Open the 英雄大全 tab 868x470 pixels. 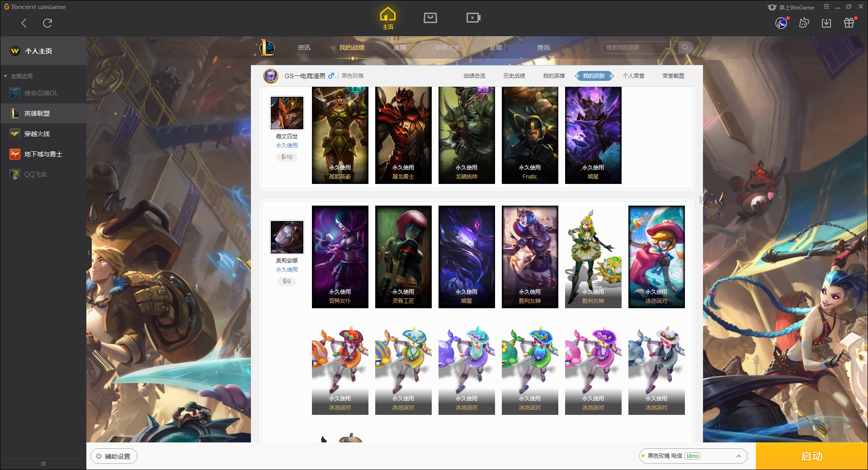[x=448, y=47]
